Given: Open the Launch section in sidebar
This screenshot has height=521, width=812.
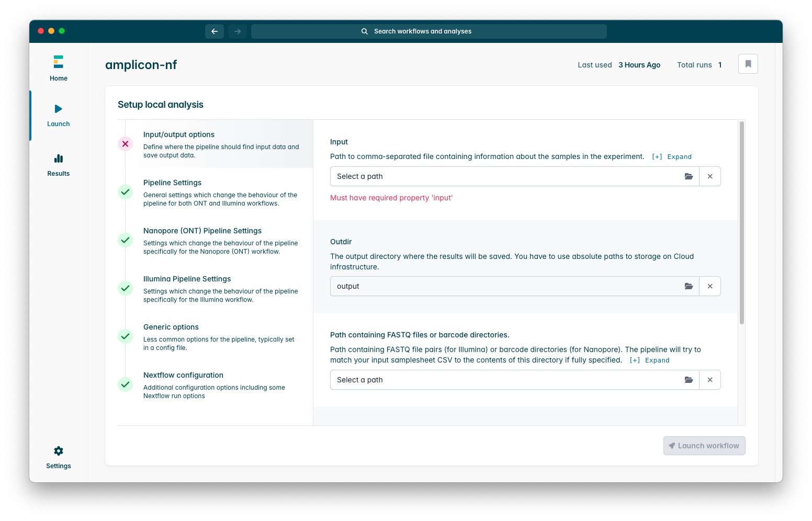Looking at the screenshot, I should coord(59,115).
